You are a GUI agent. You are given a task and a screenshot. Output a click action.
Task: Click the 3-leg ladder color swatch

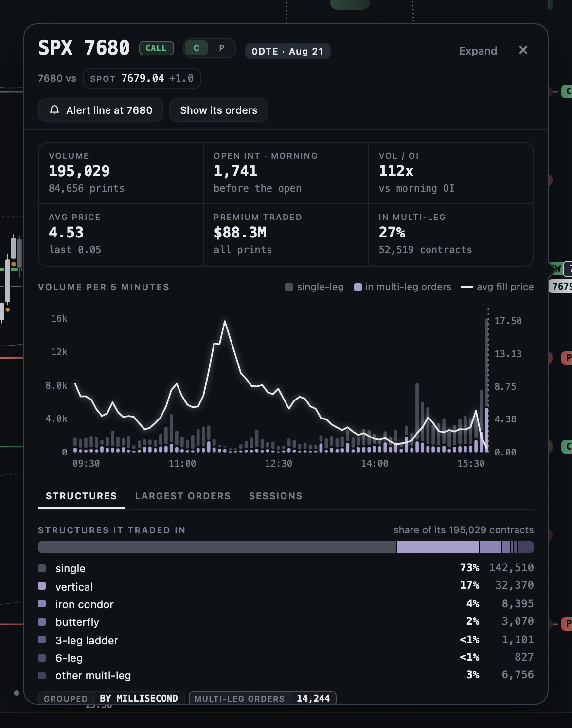pyautogui.click(x=42, y=639)
